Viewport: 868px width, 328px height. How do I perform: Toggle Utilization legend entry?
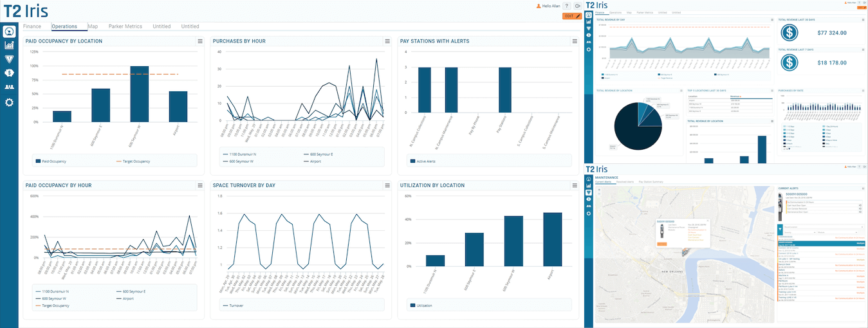pos(422,305)
